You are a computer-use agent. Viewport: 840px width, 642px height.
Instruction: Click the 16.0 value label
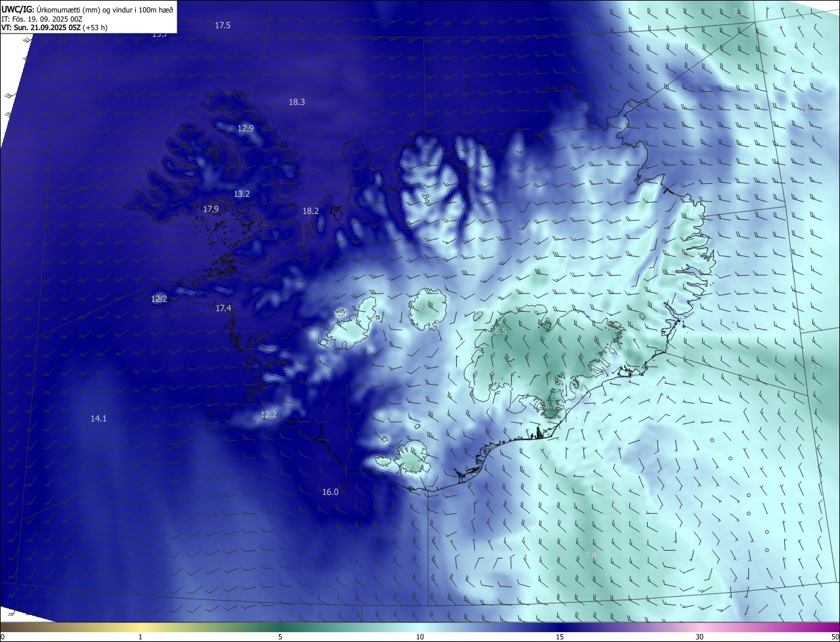point(330,492)
